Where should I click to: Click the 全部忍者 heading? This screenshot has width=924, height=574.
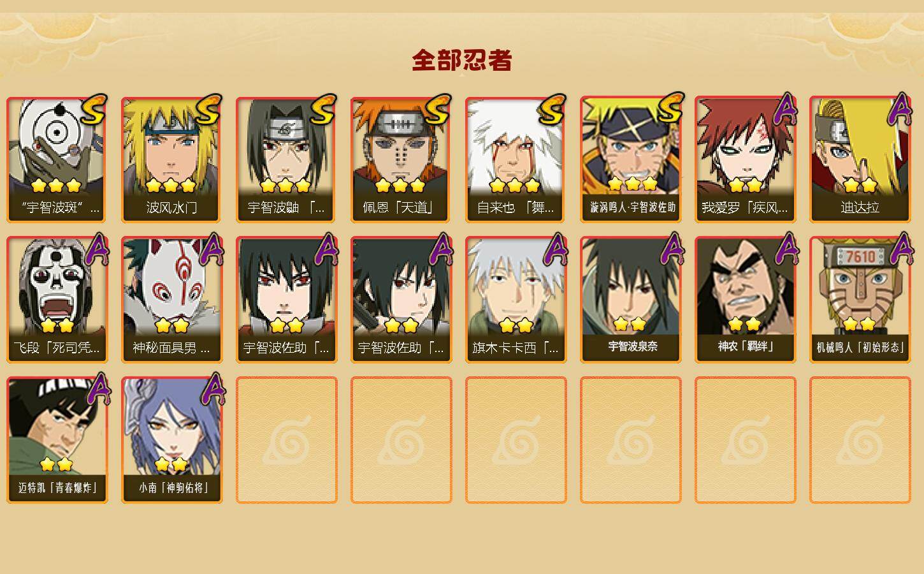tap(462, 61)
